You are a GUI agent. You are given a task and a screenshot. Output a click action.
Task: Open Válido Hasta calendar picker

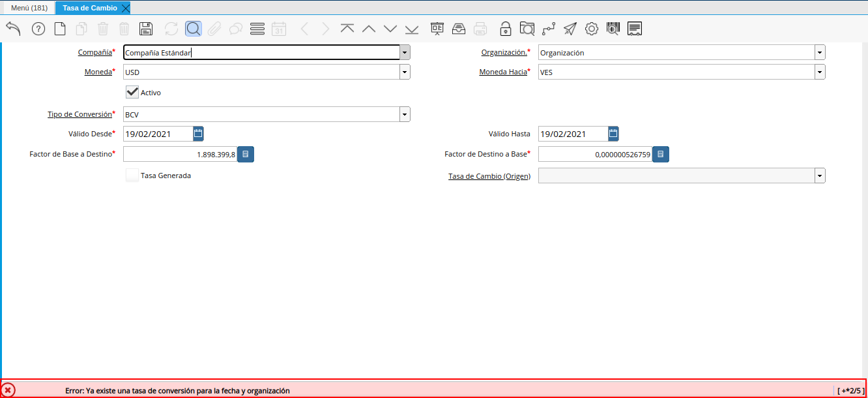614,134
